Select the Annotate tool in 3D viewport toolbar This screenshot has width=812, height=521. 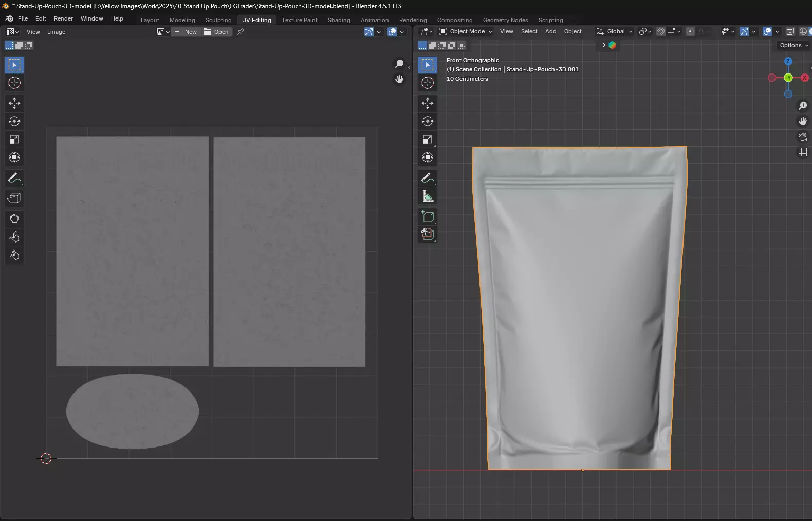tap(428, 178)
